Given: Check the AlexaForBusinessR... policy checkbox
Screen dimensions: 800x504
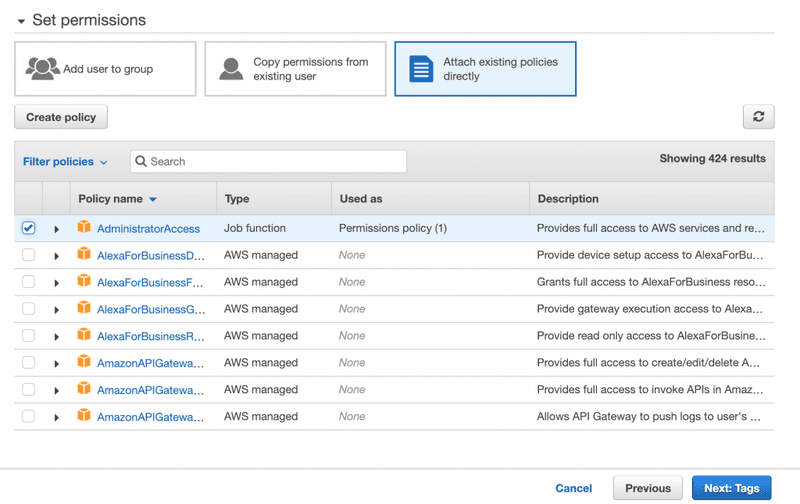Looking at the screenshot, I should pos(29,335).
